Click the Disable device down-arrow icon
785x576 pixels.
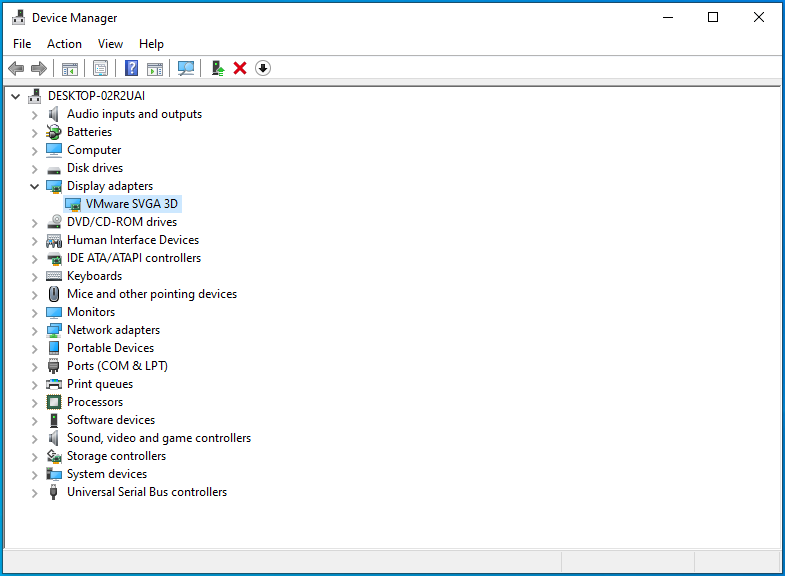click(263, 68)
